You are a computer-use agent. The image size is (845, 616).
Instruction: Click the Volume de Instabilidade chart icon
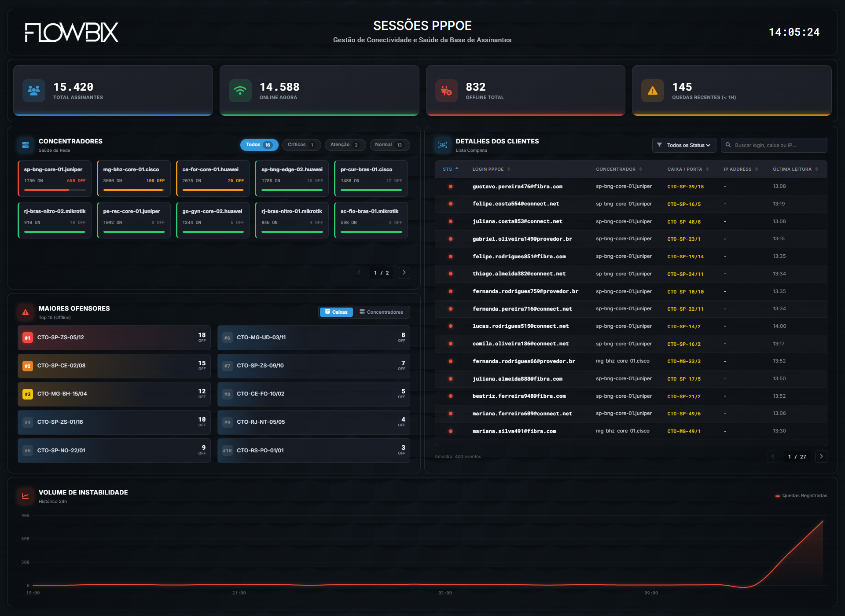click(26, 496)
